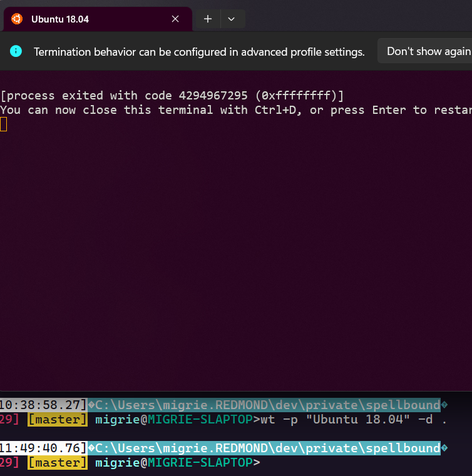
Task: Click the 'Termination behavior can be configured' message
Action: click(199, 52)
